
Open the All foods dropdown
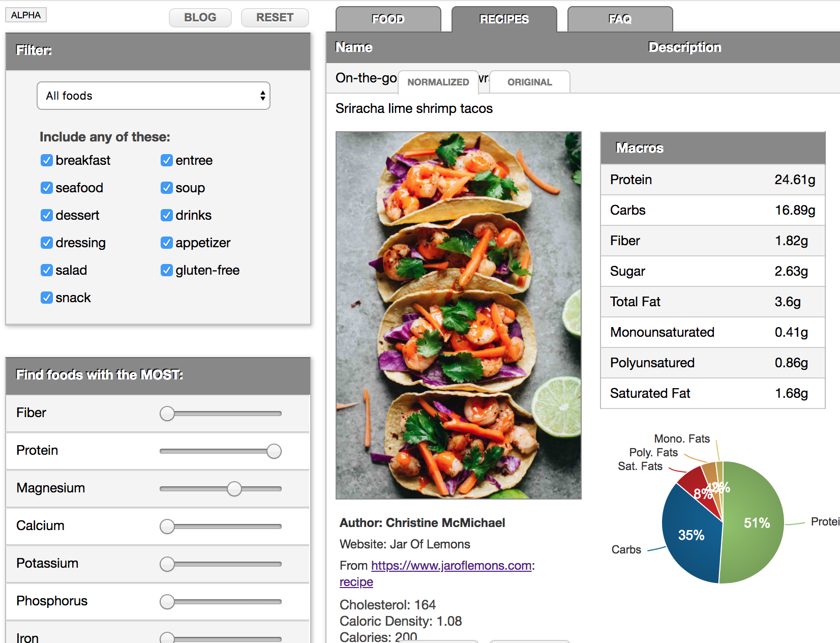click(154, 96)
